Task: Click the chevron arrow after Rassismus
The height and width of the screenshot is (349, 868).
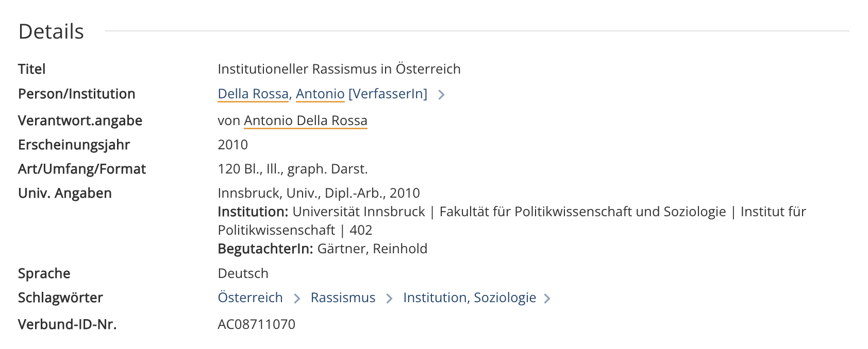Action: [390, 299]
